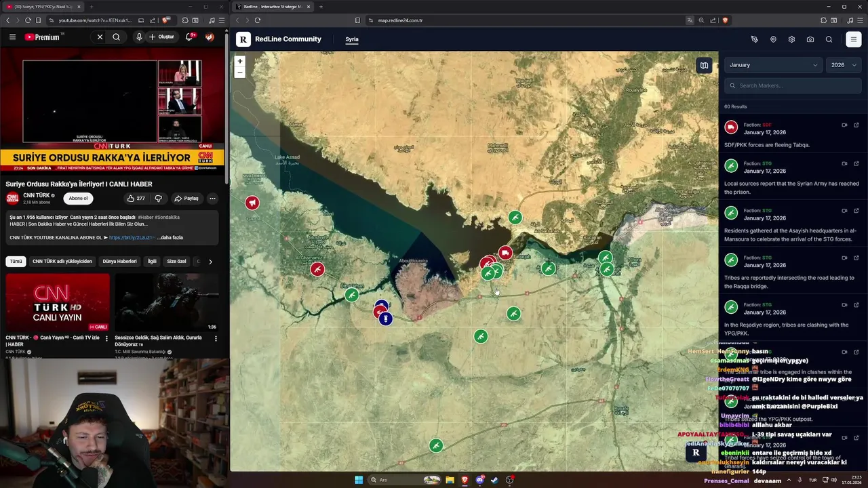This screenshot has height=488, width=868.
Task: Open options for 'CNN TÜRK Canlı Yayın' video
Action: [x=106, y=338]
